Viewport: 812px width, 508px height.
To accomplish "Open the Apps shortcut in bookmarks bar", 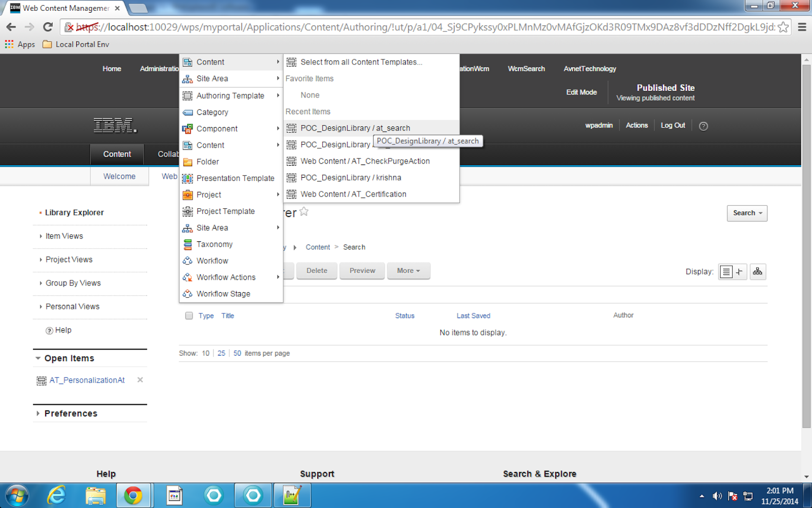I will (x=20, y=44).
